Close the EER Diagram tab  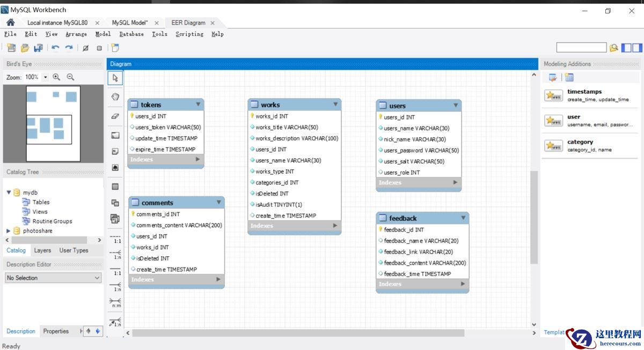point(213,23)
